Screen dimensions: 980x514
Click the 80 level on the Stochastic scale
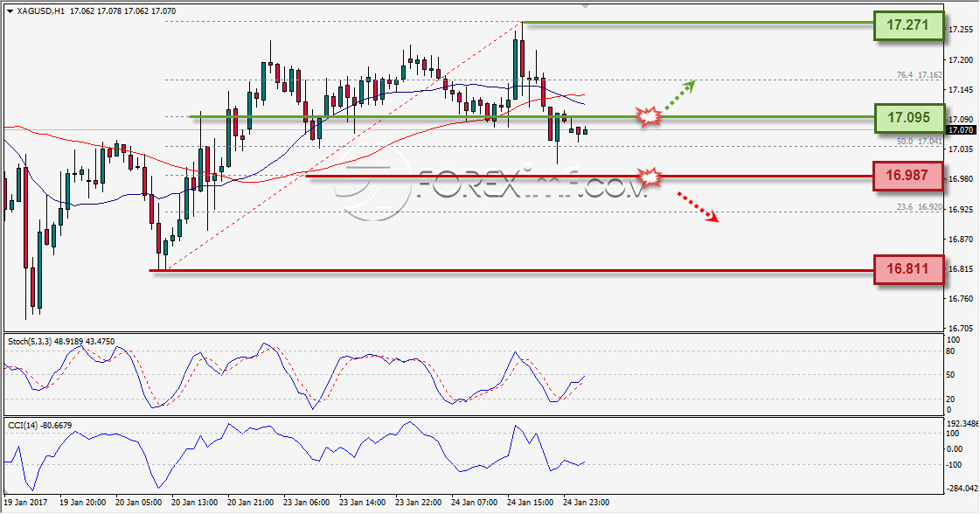[952, 351]
